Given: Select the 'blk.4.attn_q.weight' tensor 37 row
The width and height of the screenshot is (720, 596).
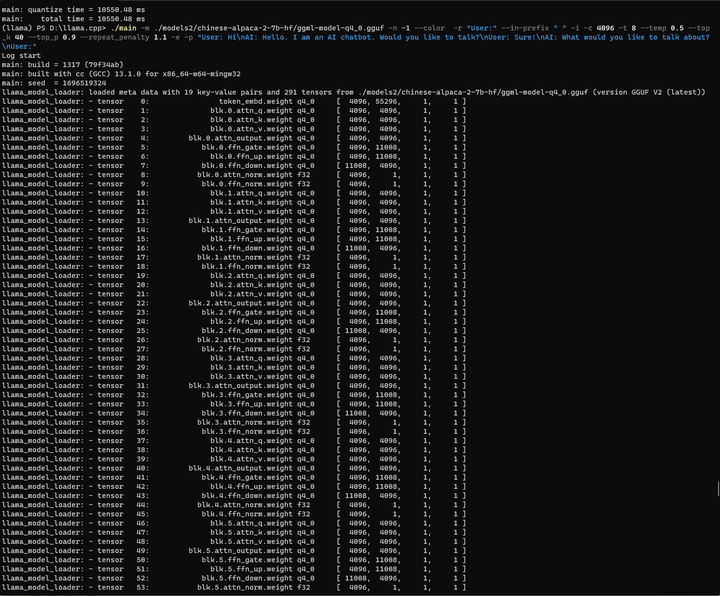Looking at the screenshot, I should pos(234,441).
